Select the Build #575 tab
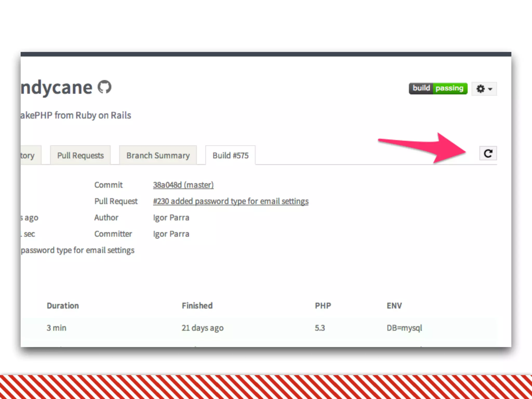The height and width of the screenshot is (399, 532). tap(230, 155)
